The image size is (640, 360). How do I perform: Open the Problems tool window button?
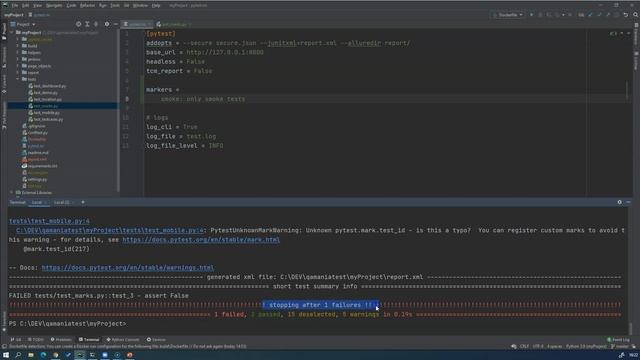click(61, 340)
